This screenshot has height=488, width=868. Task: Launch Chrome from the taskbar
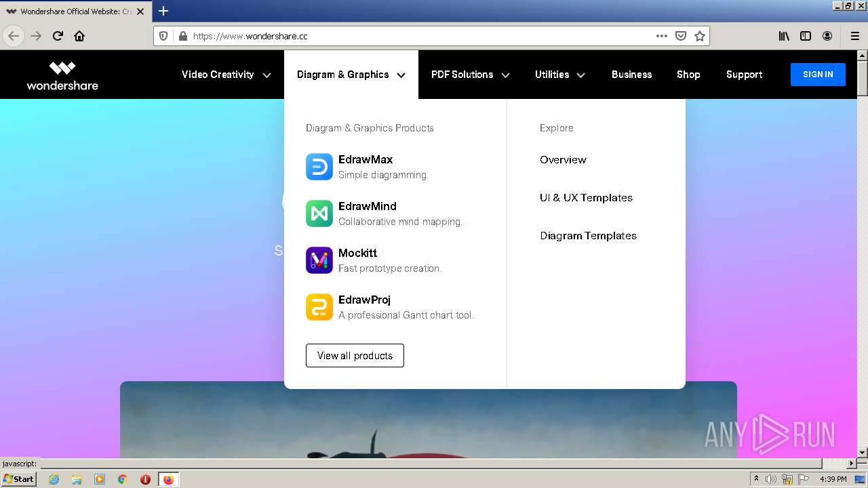point(123,479)
